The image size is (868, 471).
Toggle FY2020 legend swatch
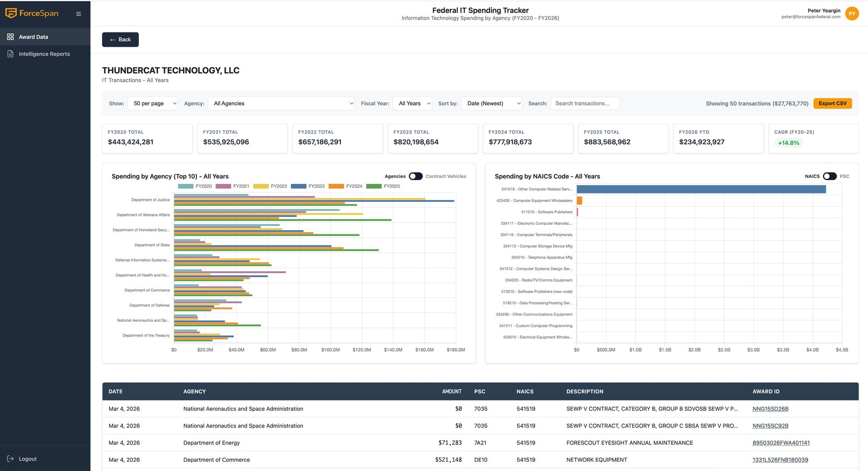click(186, 186)
